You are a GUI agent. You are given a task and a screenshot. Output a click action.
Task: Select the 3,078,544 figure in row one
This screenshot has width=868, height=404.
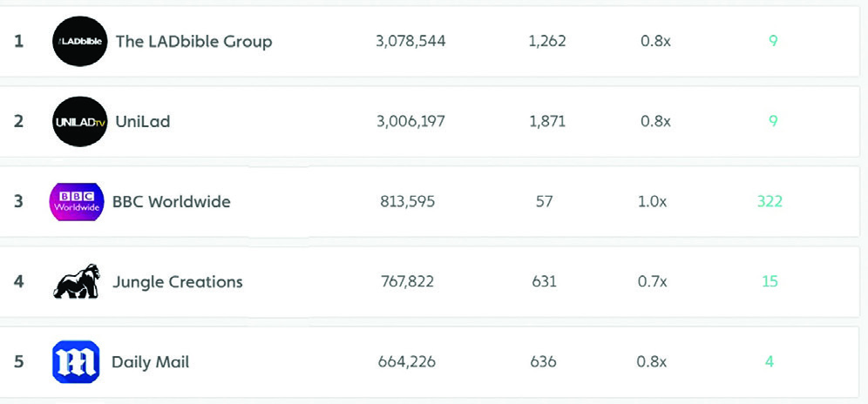click(x=410, y=42)
